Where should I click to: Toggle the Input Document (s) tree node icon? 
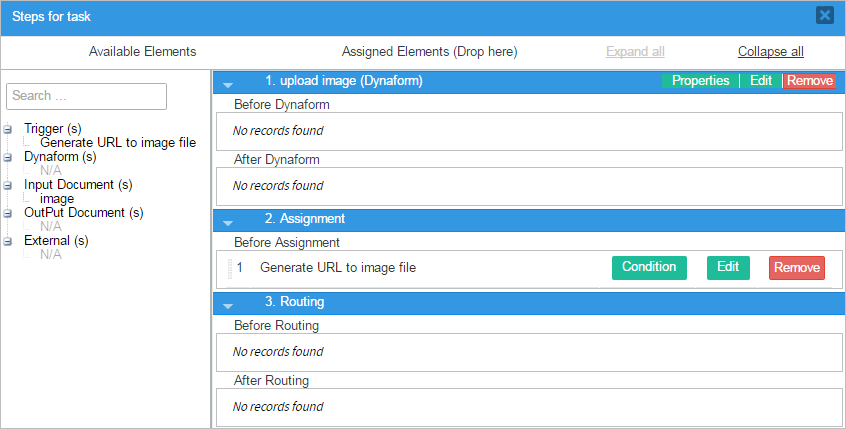8,185
